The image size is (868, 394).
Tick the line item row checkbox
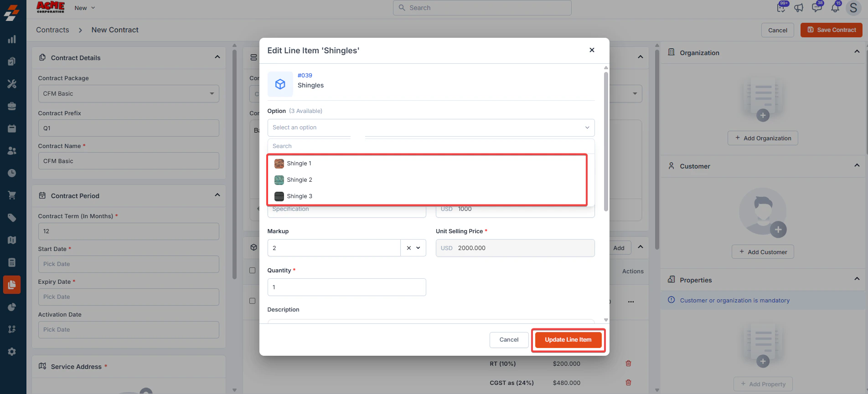[252, 301]
